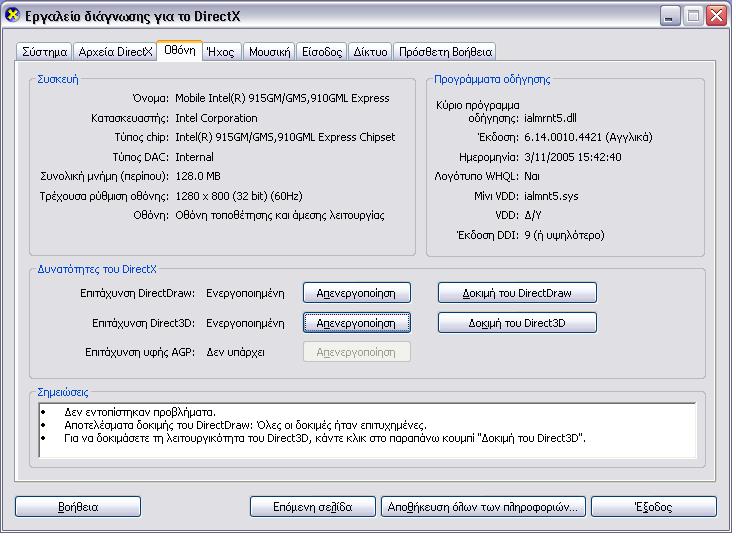Close the DirectX diagnostic window
The image size is (736, 537).
pos(717,16)
